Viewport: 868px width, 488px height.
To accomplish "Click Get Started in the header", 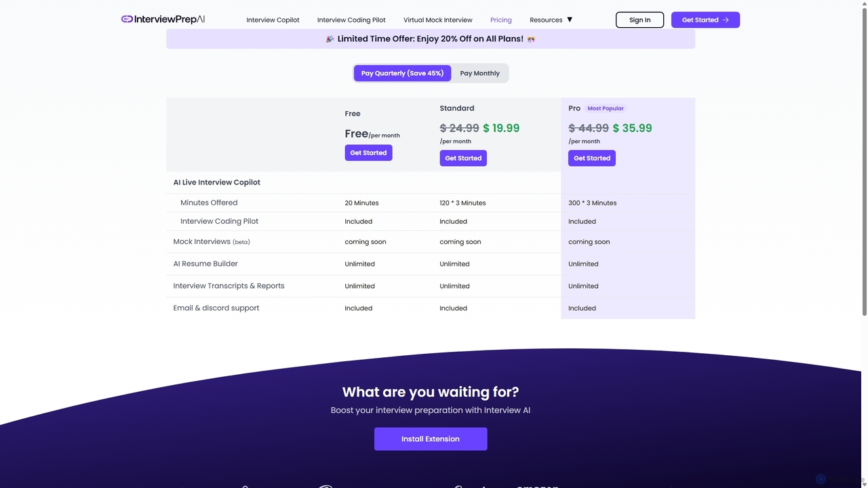I will 705,20.
